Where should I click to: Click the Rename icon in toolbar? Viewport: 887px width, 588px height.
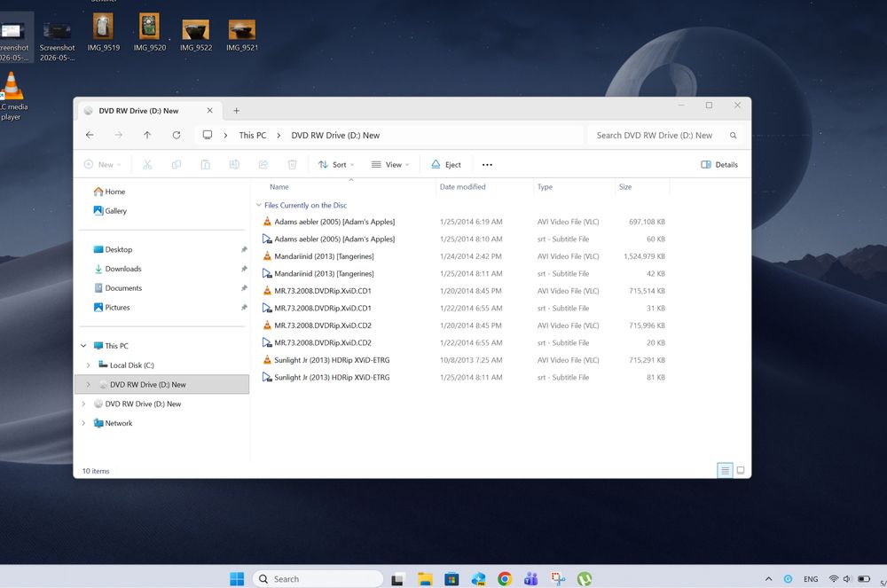(x=234, y=165)
